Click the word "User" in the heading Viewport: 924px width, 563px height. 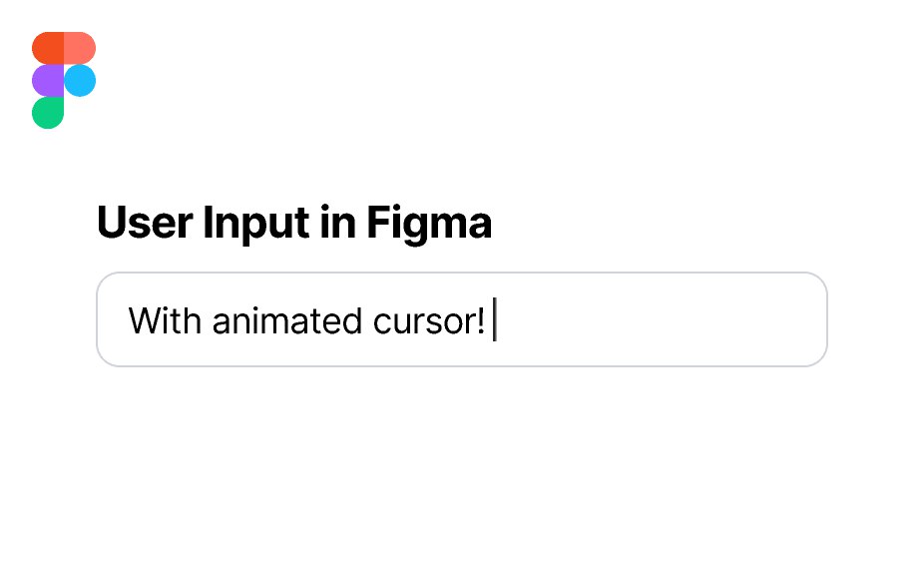click(145, 223)
